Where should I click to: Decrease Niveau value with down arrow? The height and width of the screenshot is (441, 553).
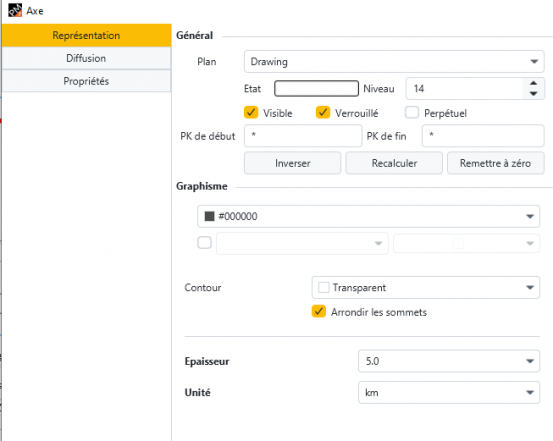[533, 93]
